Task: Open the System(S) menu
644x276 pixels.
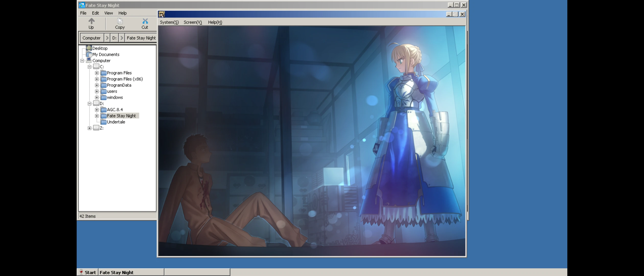Action: click(169, 22)
